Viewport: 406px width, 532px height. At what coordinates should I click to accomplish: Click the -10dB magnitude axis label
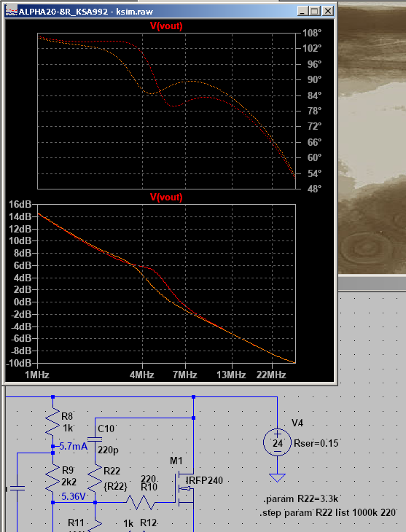[x=19, y=363]
